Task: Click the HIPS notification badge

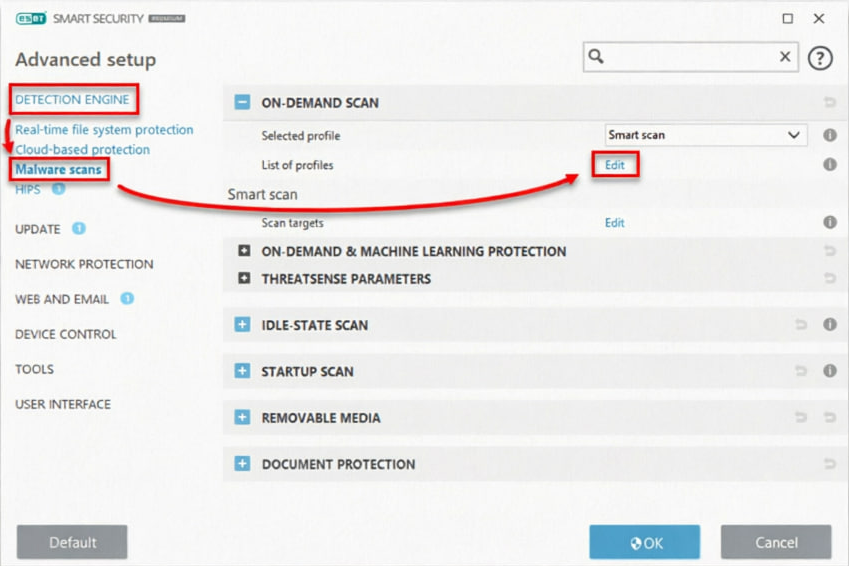Action: [58, 189]
